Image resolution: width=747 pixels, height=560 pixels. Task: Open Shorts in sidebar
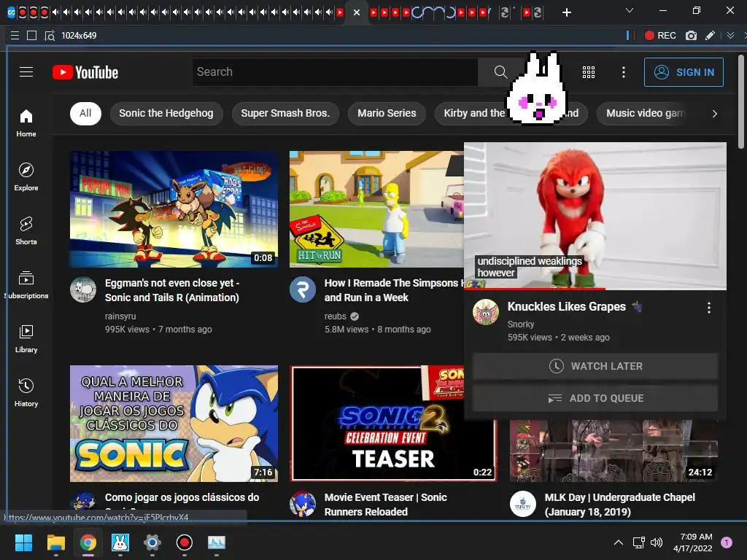pos(26,230)
